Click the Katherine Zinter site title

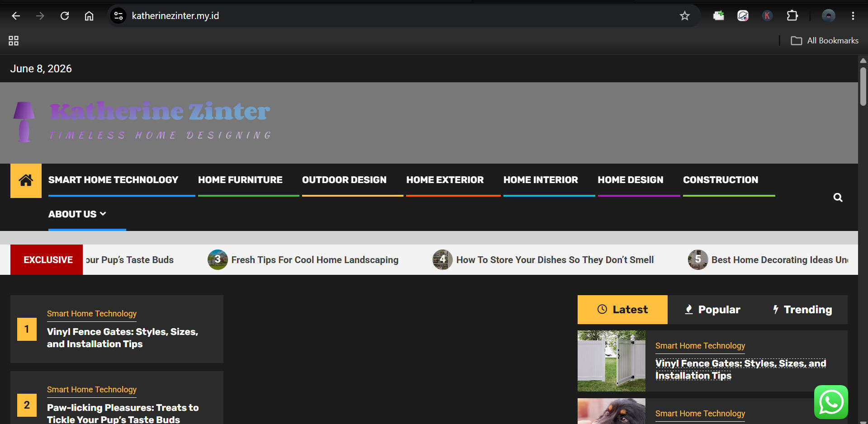pyautogui.click(x=160, y=111)
